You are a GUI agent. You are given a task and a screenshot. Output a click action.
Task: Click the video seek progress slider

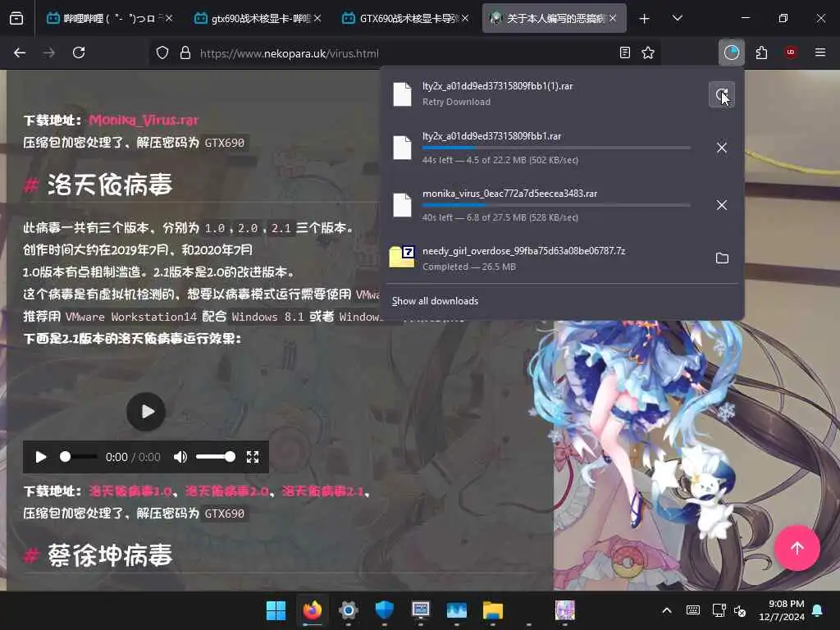tap(78, 457)
